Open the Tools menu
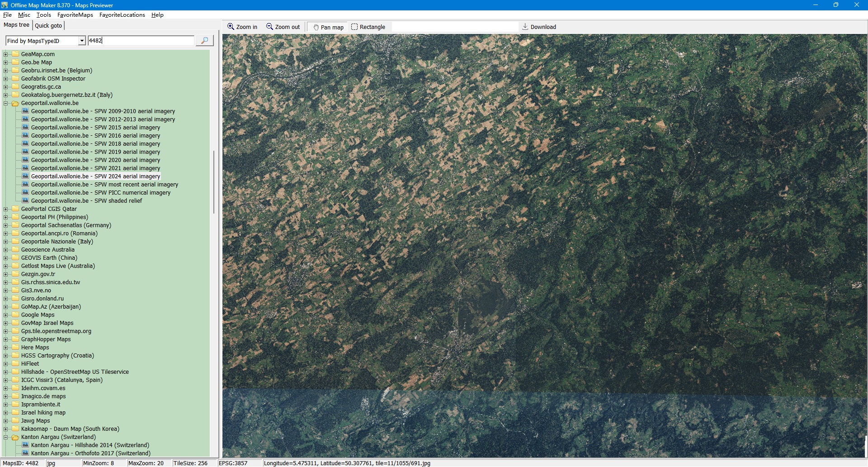 [x=44, y=15]
